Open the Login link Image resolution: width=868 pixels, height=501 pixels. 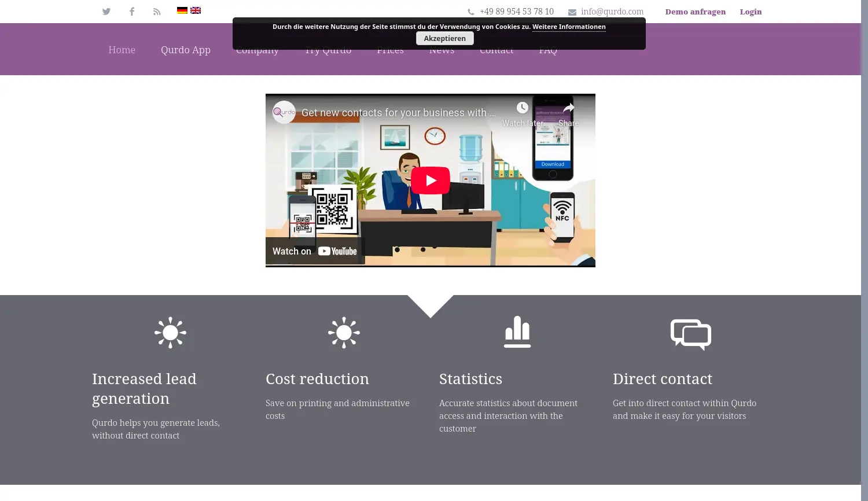click(x=751, y=12)
